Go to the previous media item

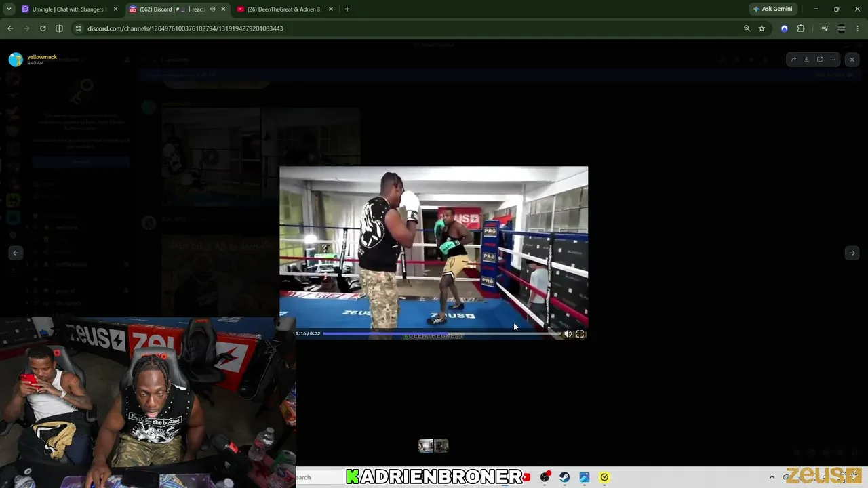click(x=16, y=253)
